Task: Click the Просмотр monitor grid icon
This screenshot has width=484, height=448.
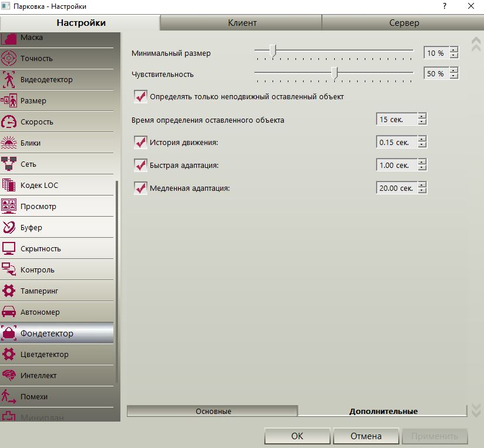Action: point(9,206)
